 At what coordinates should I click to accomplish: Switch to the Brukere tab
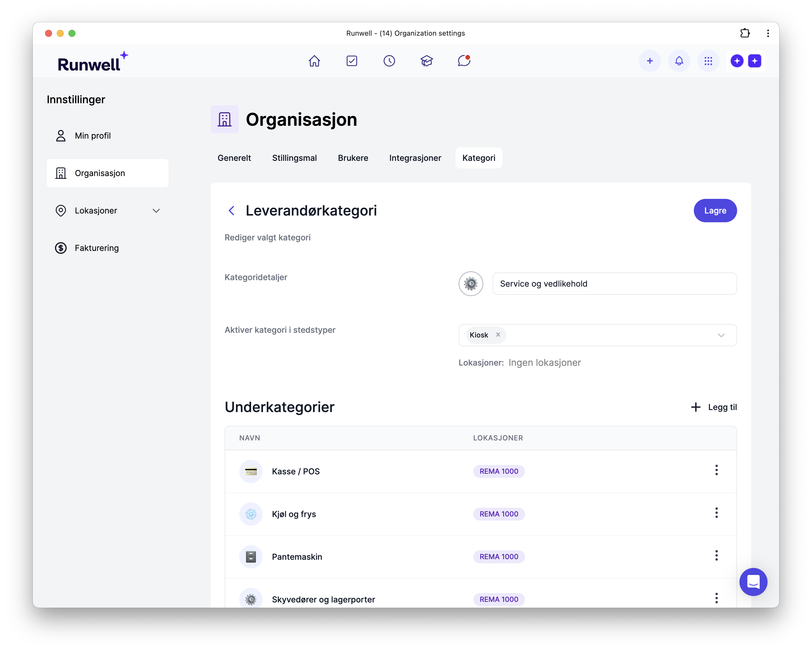coord(353,158)
